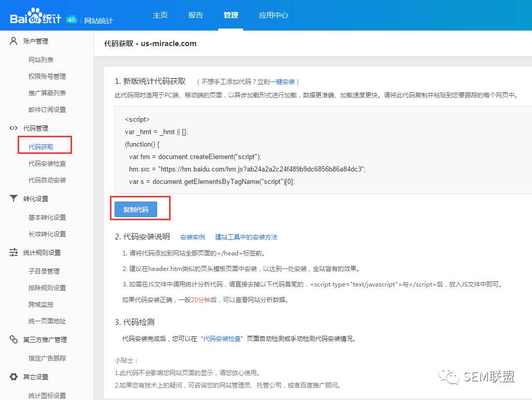This screenshot has height=400, width=532.
Task: Select 网站列表 in the sidebar
Action: pos(41,60)
